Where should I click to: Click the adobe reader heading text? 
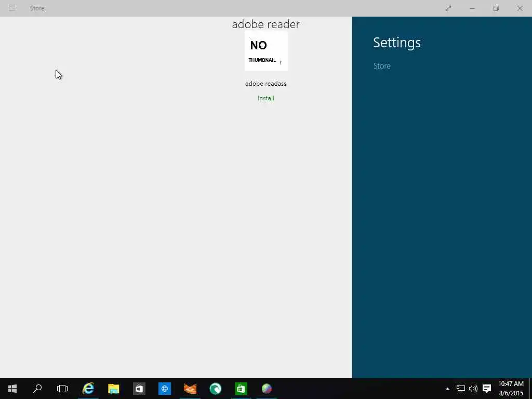tap(265, 24)
